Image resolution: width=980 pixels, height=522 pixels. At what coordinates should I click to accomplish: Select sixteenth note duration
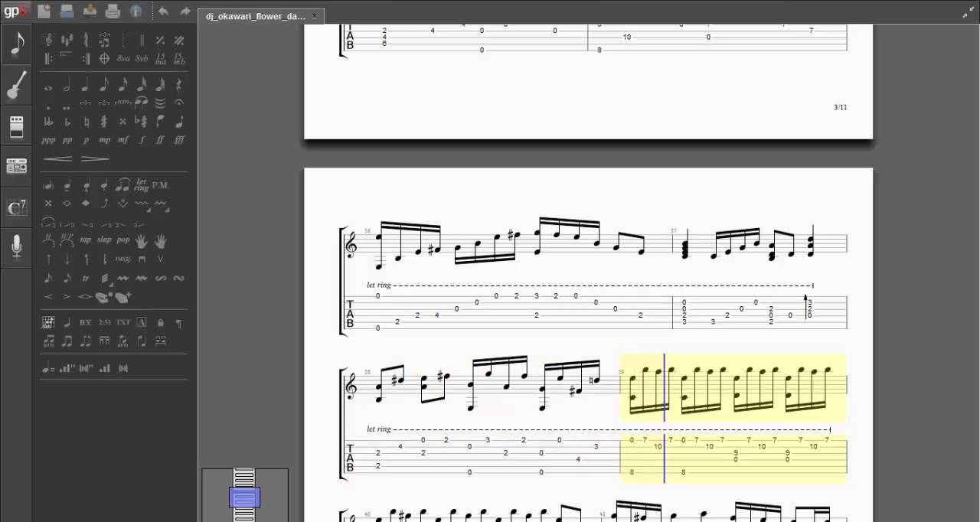(122, 86)
